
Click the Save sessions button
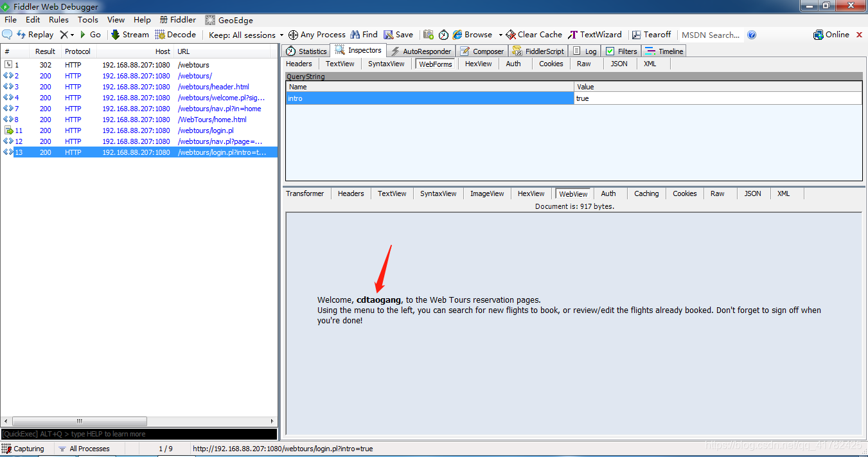pyautogui.click(x=398, y=35)
